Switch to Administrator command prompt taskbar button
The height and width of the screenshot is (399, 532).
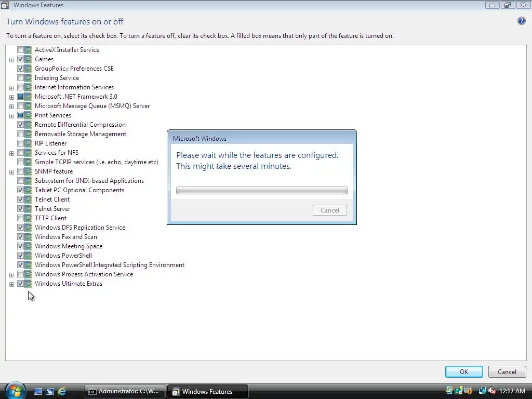coord(125,391)
